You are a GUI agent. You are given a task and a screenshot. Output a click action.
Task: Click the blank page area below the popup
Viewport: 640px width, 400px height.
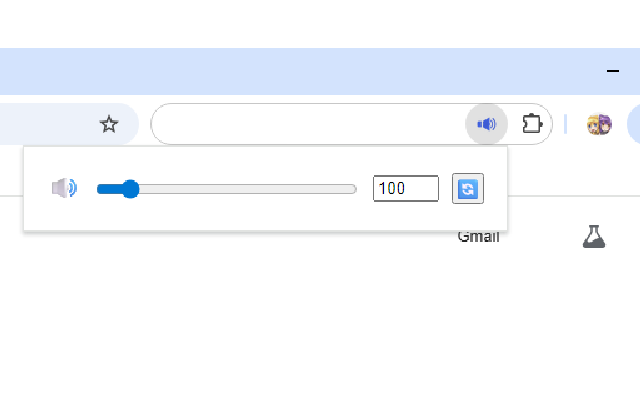pos(318,318)
